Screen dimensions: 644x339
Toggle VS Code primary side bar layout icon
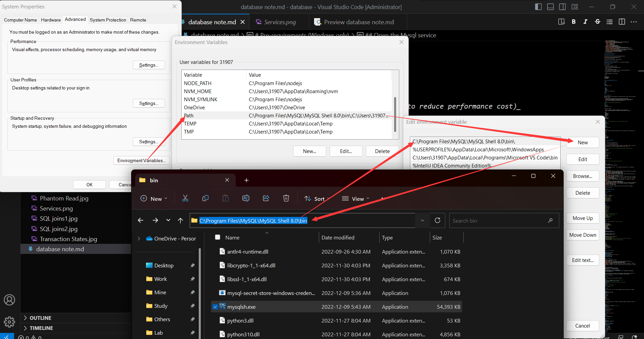tap(538, 7)
